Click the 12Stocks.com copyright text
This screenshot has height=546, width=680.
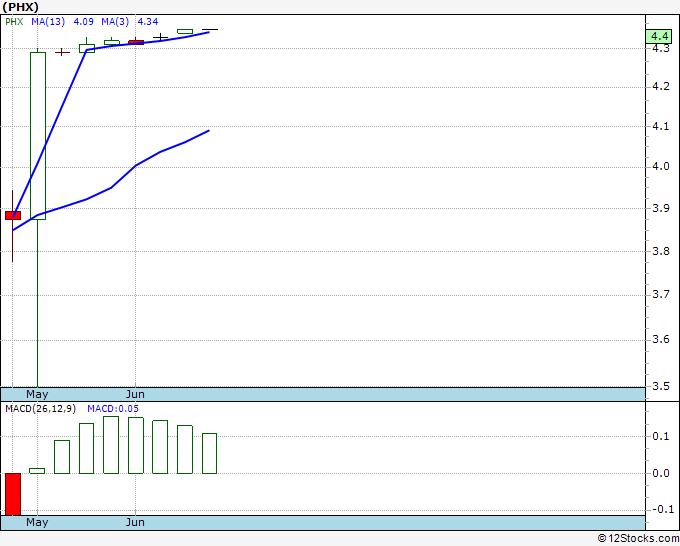[x=638, y=539]
